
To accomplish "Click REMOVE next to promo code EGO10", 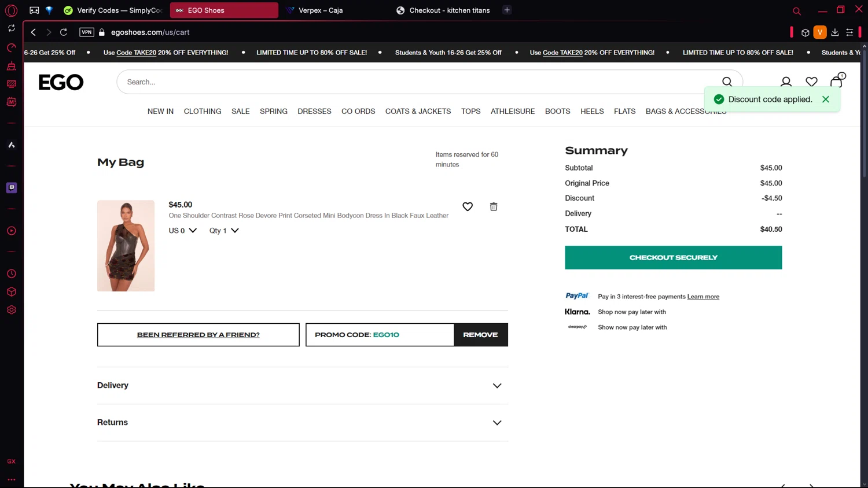I will pos(480,335).
